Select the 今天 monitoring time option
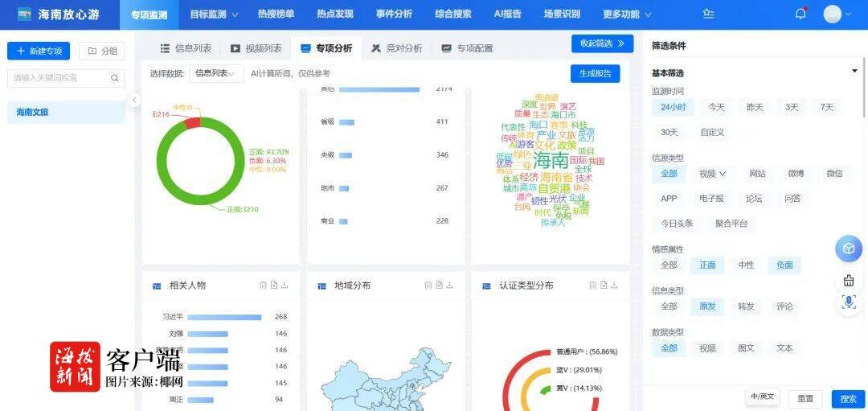This screenshot has width=868, height=411. pos(716,107)
